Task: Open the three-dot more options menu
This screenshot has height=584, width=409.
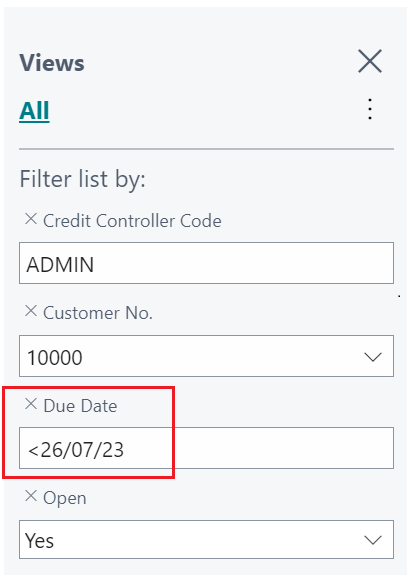Action: pos(370,109)
